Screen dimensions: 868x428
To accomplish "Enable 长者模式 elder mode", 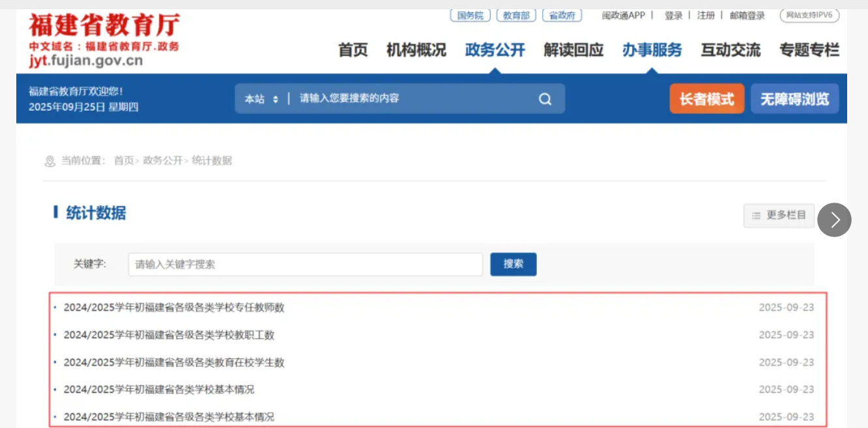I will coord(706,99).
